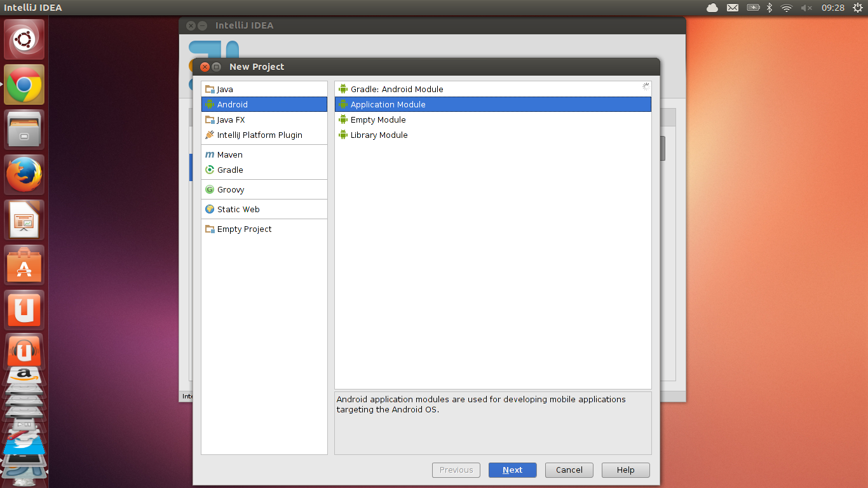Open the muted volume indicator
The image size is (868, 488).
click(x=807, y=8)
